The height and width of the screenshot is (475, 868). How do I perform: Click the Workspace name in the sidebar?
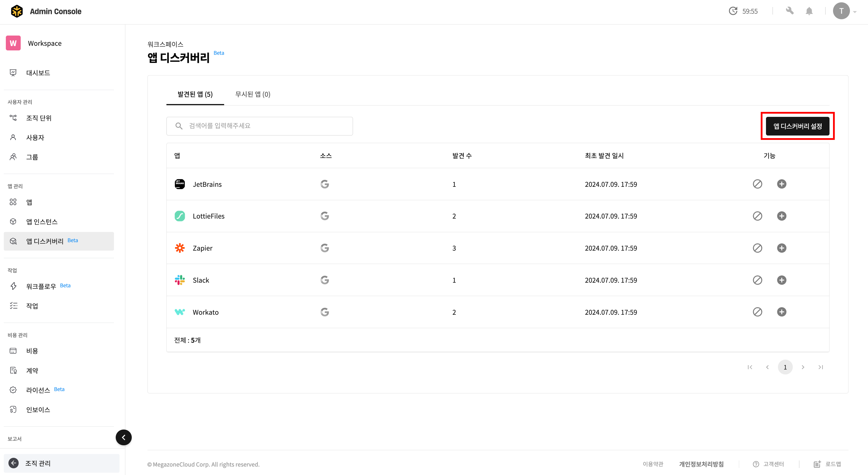pyautogui.click(x=45, y=43)
